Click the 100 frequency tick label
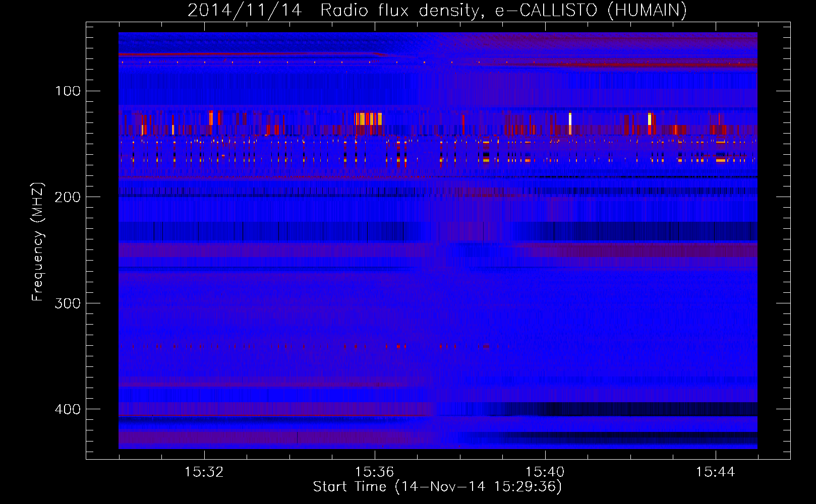816x504 pixels. 68,91
